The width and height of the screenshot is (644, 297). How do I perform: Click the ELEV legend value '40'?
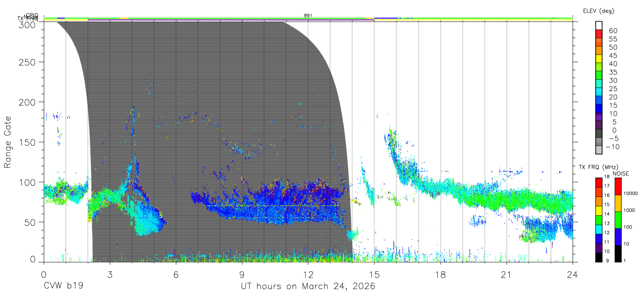(613, 64)
